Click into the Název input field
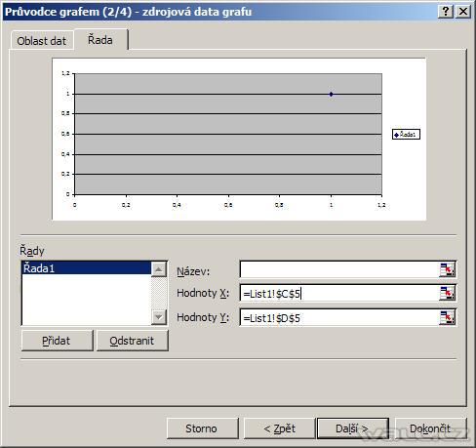Screen dimensions: 476x448 pyautogui.click(x=339, y=269)
